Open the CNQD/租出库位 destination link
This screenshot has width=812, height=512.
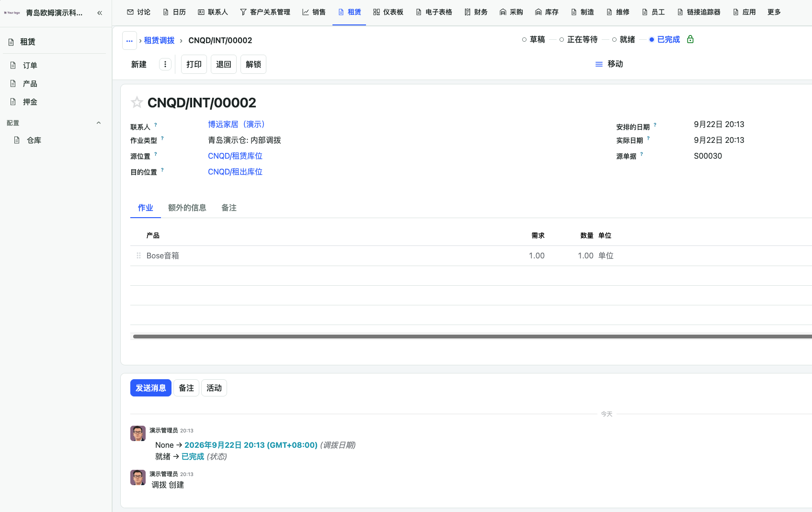click(235, 172)
